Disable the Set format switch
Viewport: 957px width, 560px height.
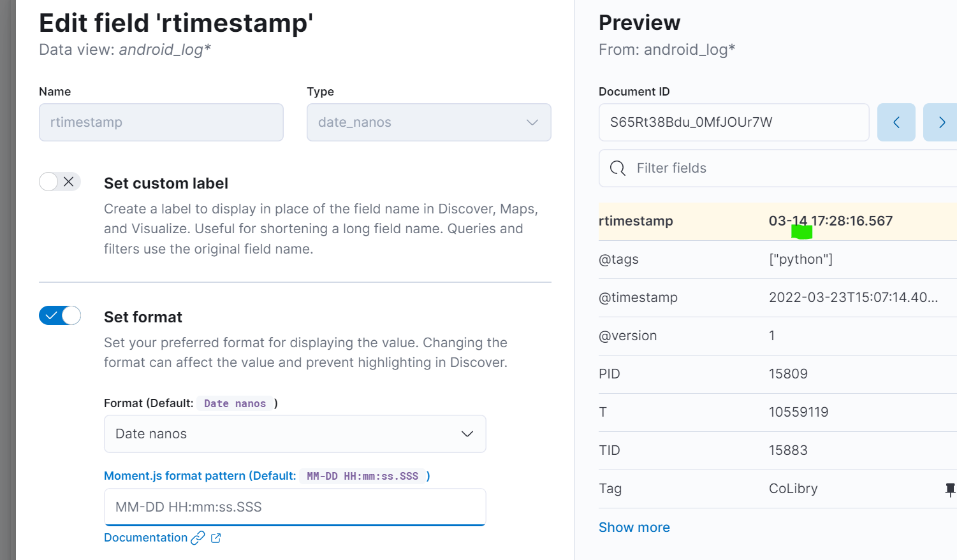coord(59,315)
